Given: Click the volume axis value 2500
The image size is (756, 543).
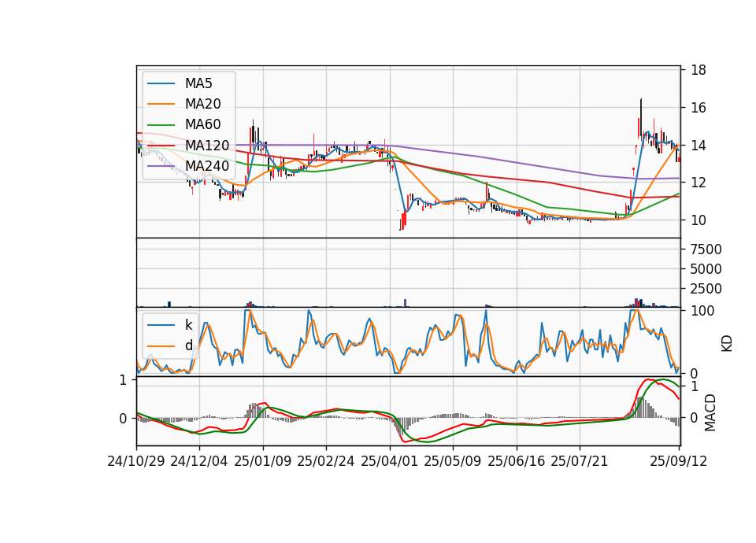Looking at the screenshot, I should pos(706,289).
